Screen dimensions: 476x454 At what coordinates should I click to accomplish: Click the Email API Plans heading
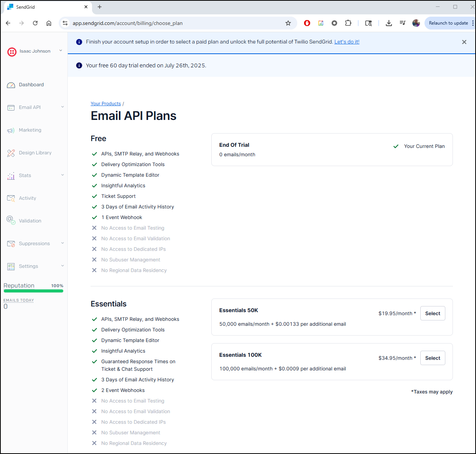133,116
